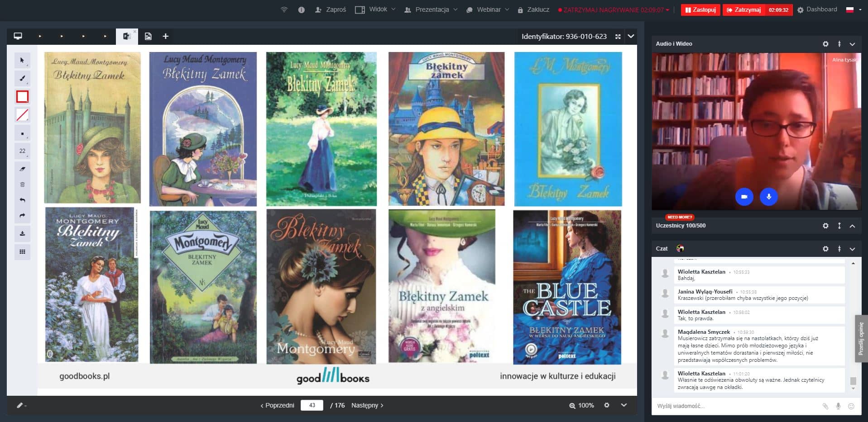Viewport: 868px width, 422px height.
Task: Click the 100% zoom magnifier control
Action: [x=581, y=405]
